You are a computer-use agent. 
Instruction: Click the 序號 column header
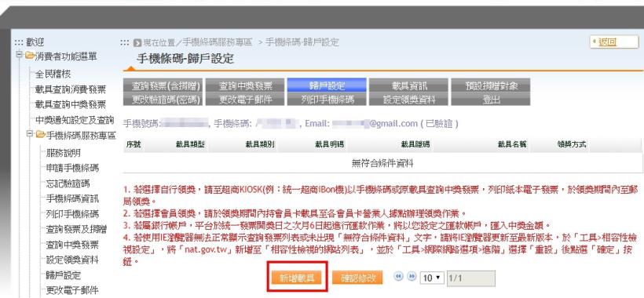point(134,145)
